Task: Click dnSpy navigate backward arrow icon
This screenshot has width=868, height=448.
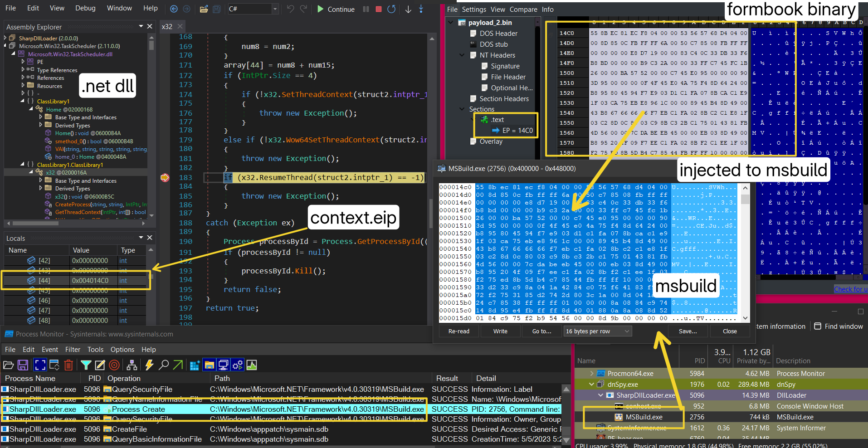Action: coord(174,9)
